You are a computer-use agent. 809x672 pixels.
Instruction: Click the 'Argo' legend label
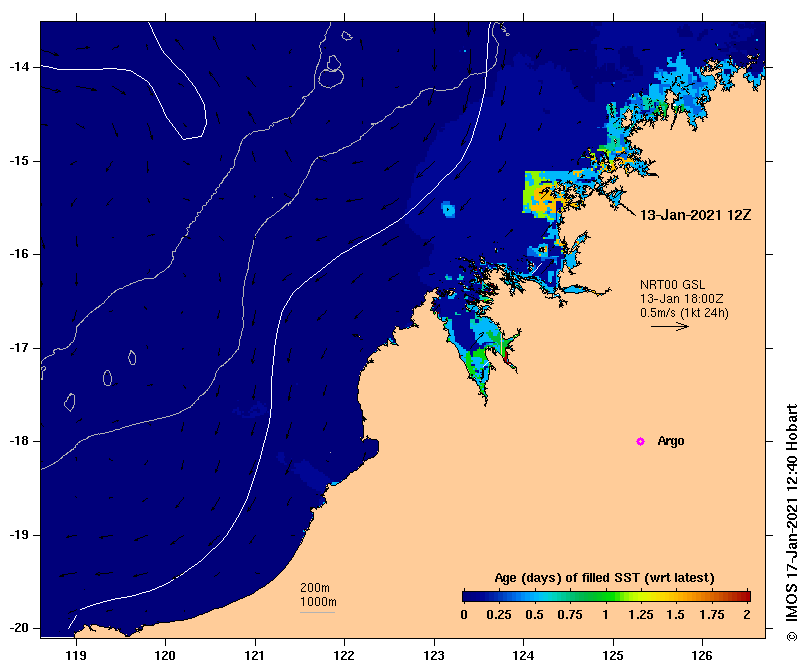pyautogui.click(x=671, y=441)
